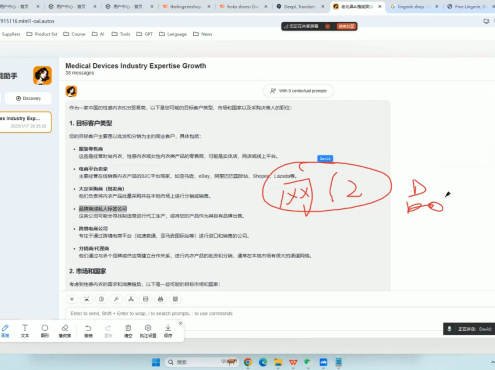Switch to the 'Fine Lingerie' browser tab

coord(470,6)
